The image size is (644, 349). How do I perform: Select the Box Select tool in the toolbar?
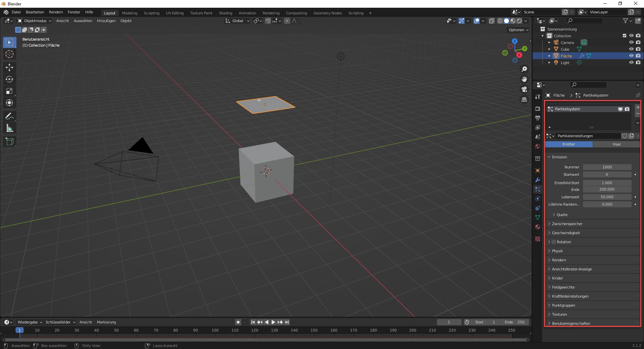click(x=9, y=42)
